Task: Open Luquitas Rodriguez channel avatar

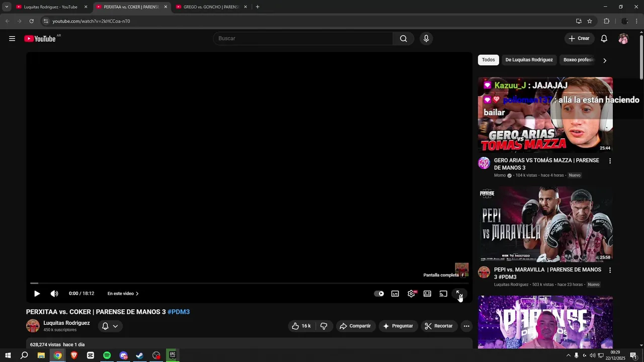Action: [x=33, y=326]
